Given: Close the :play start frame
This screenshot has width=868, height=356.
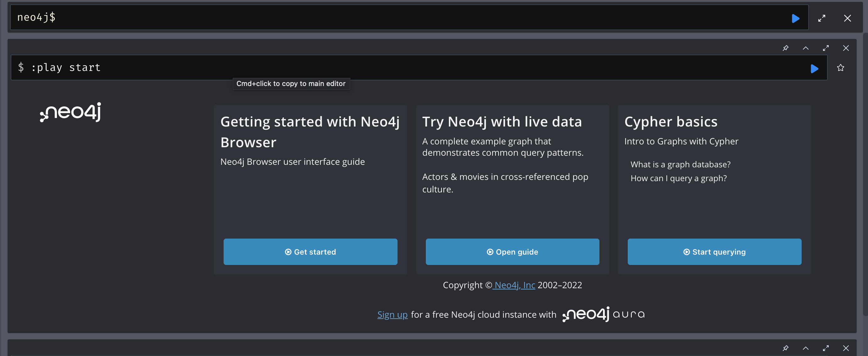Looking at the screenshot, I should pyautogui.click(x=846, y=48).
